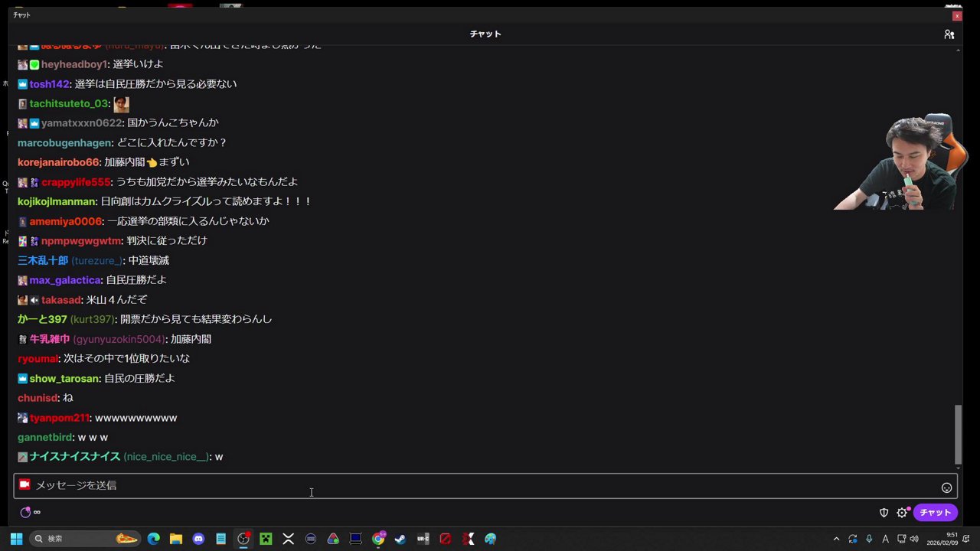Open the Windows Start menu
Screen dimensions: 980x551
point(15,538)
